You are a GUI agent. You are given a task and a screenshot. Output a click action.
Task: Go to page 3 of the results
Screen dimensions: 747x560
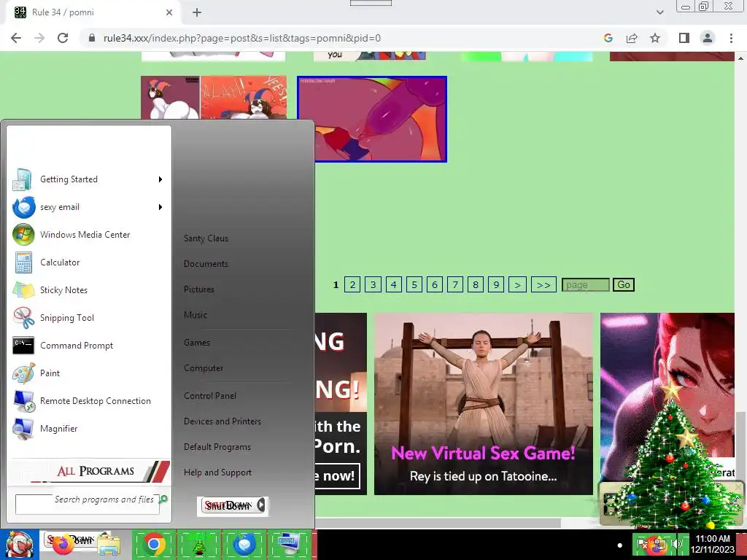point(373,285)
